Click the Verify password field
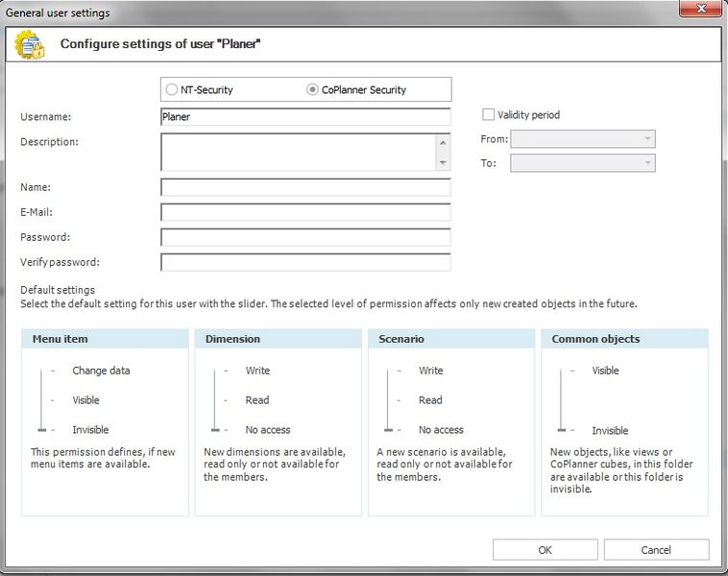Viewport: 728px width, 576px height. pyautogui.click(x=305, y=262)
